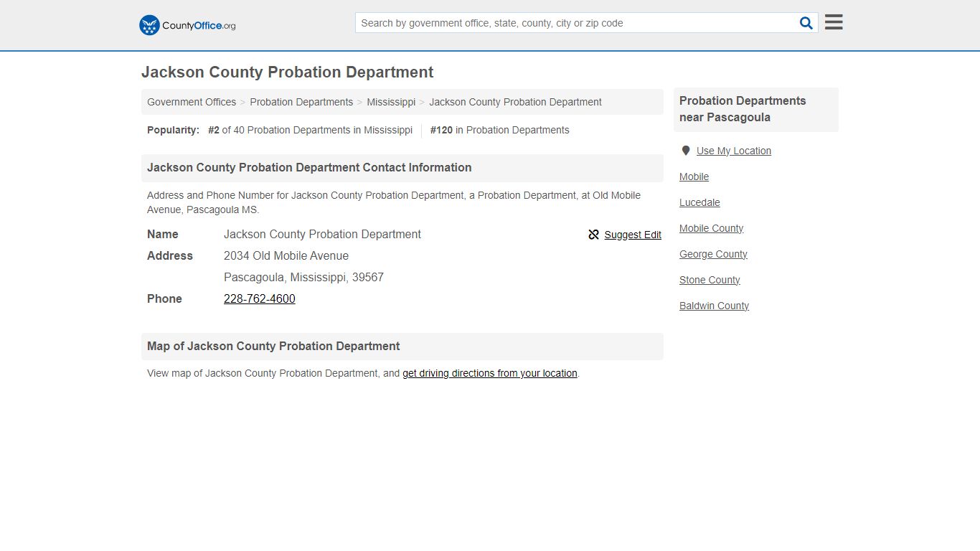Viewport: 980px width, 551px height.
Task: Open the Mobile nearby link
Action: click(x=694, y=176)
